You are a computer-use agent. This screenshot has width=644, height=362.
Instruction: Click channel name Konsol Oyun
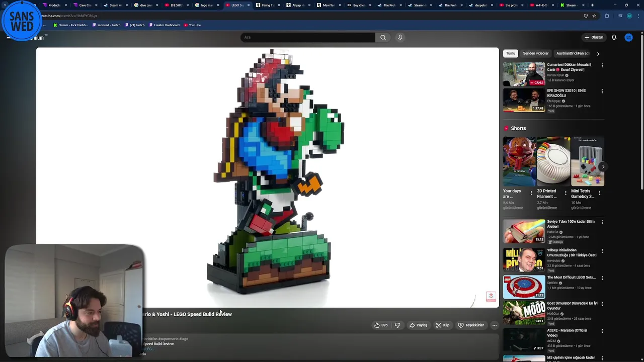click(x=555, y=75)
